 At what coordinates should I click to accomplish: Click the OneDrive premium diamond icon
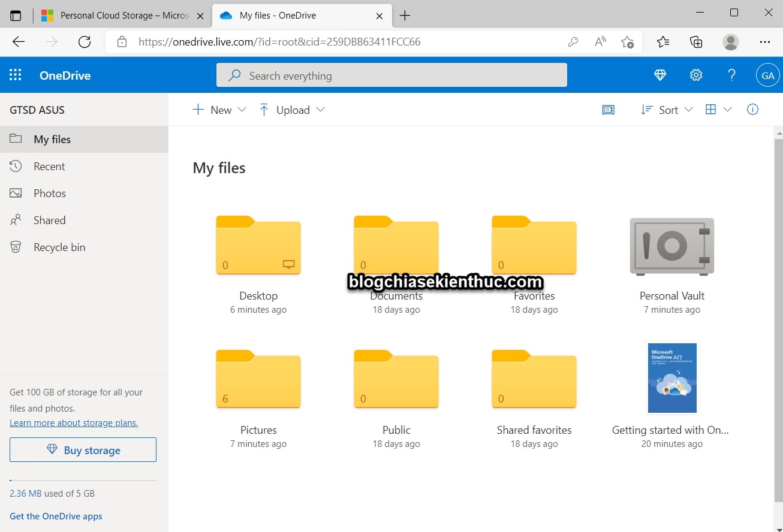click(x=660, y=75)
